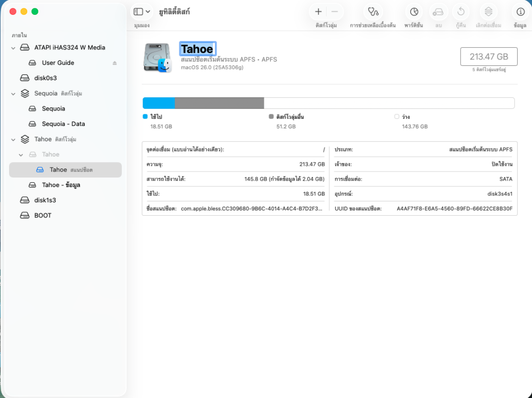This screenshot has width=532, height=398.
Task: Collapse the greyed Tahoe sub-volume chevron
Action: (x=21, y=155)
